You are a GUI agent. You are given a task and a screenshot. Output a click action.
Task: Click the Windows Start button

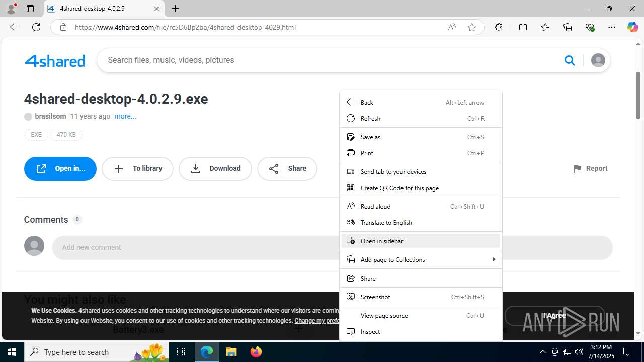pos(12,352)
